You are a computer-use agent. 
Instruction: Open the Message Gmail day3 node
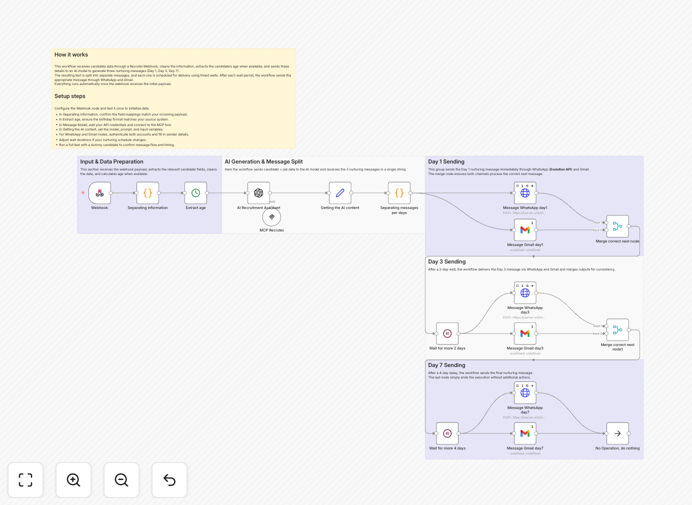525,333
